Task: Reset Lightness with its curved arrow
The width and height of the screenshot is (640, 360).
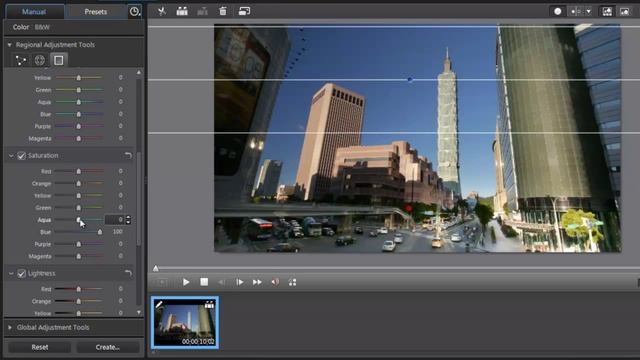Action: coord(128,273)
